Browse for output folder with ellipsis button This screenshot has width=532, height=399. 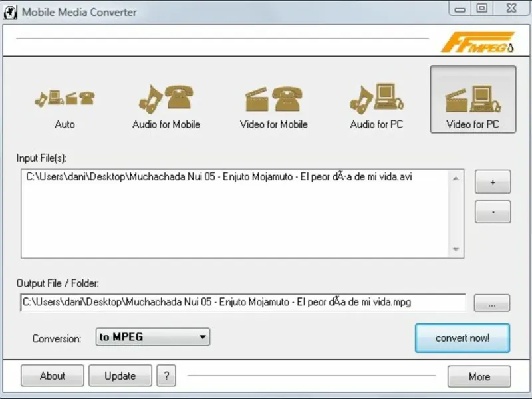(x=491, y=303)
